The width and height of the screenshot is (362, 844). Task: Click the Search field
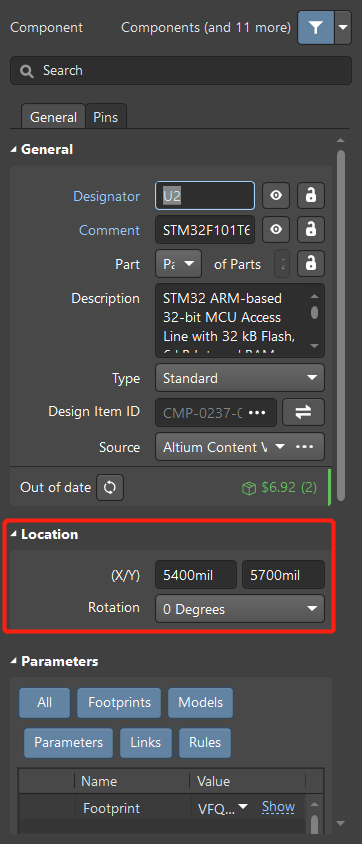pyautogui.click(x=181, y=71)
